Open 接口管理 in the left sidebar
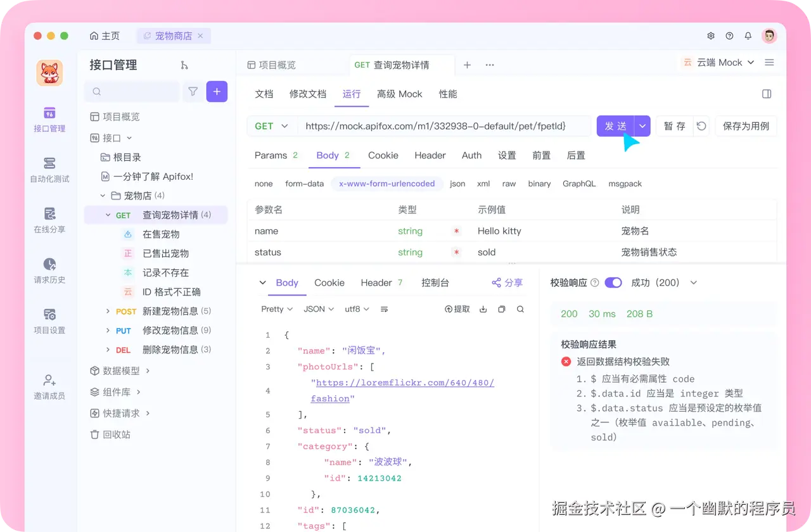 point(49,120)
